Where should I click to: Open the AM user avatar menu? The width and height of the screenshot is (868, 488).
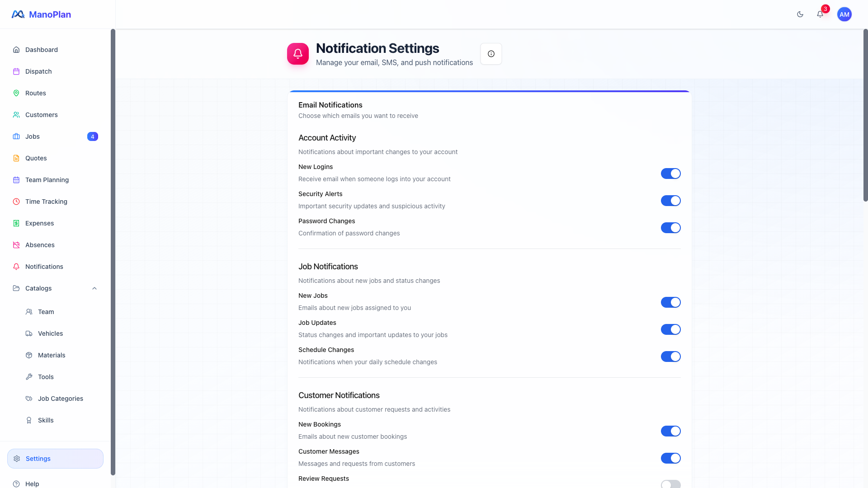click(844, 14)
